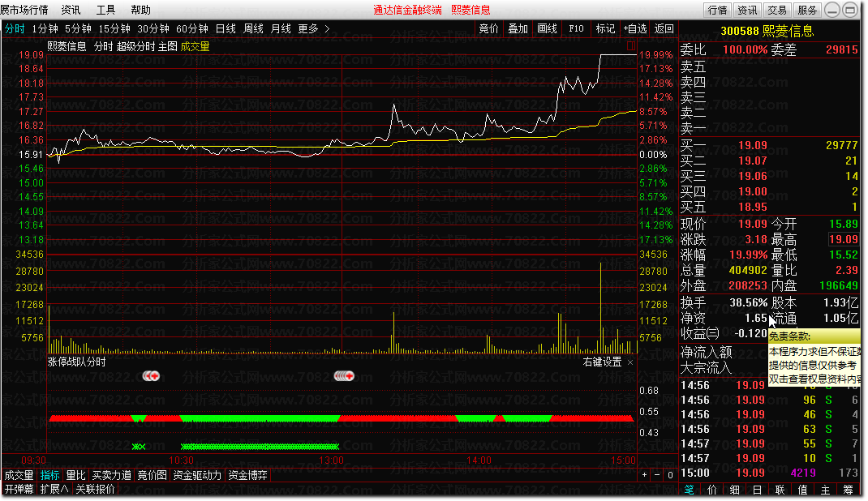
Task: Select the 细 tab in tick panel
Action: [735, 490]
